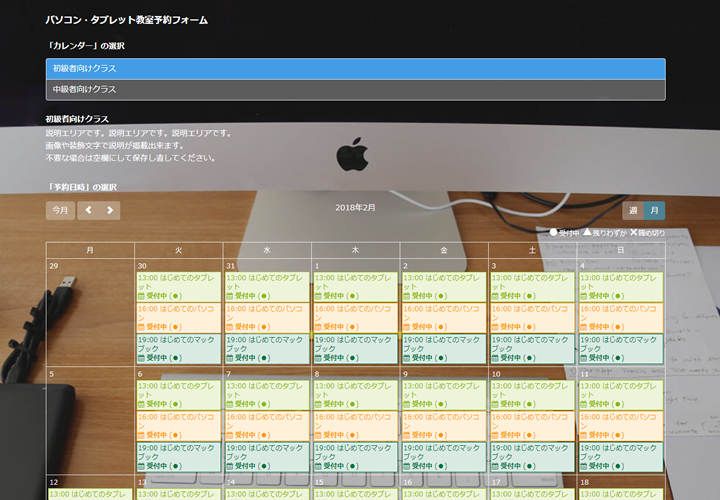720x500 pixels.
Task: Click calendar icon in Wednesday 7 16:00 slot
Action: click(x=230, y=435)
